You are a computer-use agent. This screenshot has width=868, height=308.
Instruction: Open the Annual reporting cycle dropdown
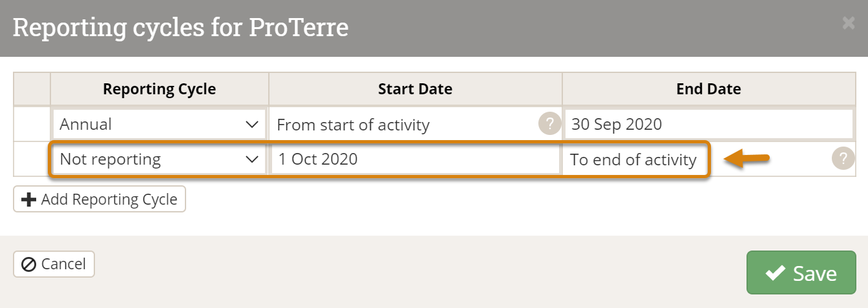159,125
